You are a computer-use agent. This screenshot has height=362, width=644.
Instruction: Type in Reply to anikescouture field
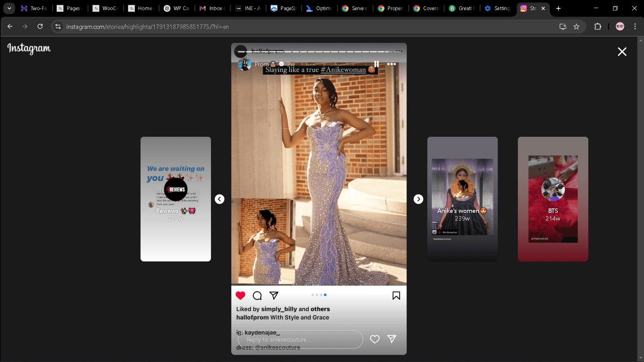(300, 339)
